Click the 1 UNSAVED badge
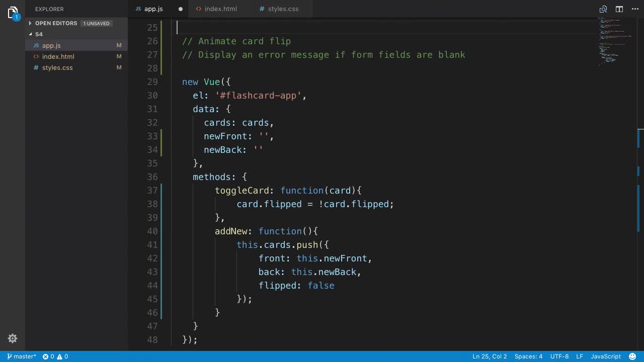Viewport: 644px width, 362px height. [x=96, y=23]
